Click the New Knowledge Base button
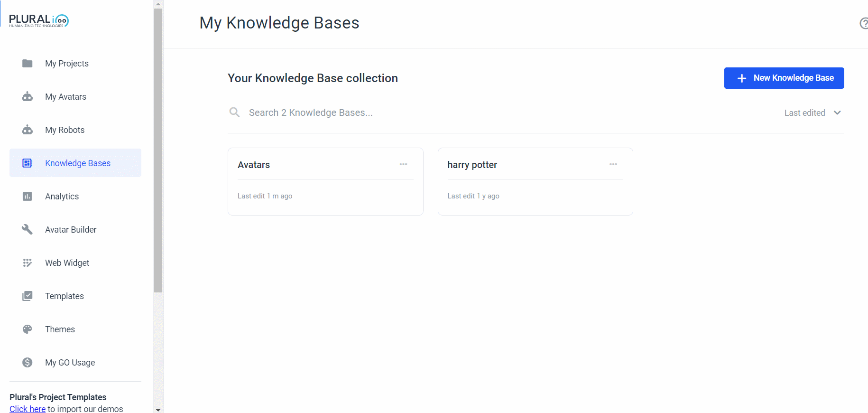 784,78
